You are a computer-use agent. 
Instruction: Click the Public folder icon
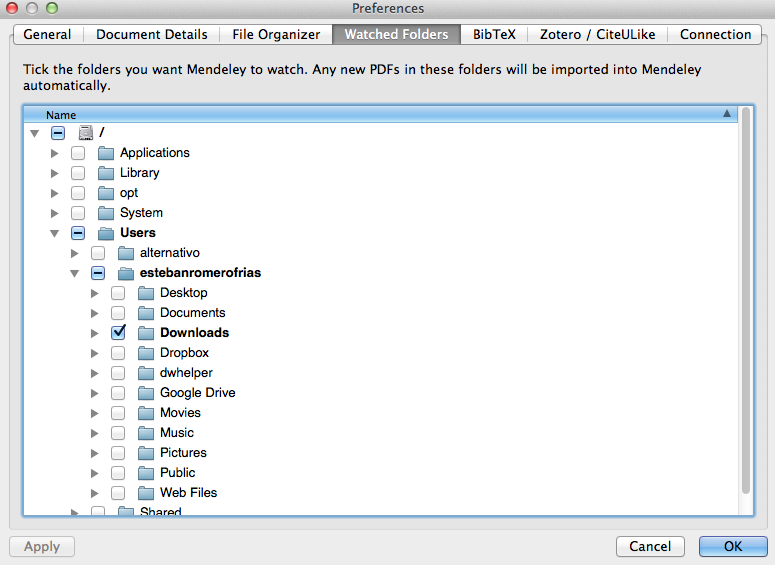coord(146,473)
